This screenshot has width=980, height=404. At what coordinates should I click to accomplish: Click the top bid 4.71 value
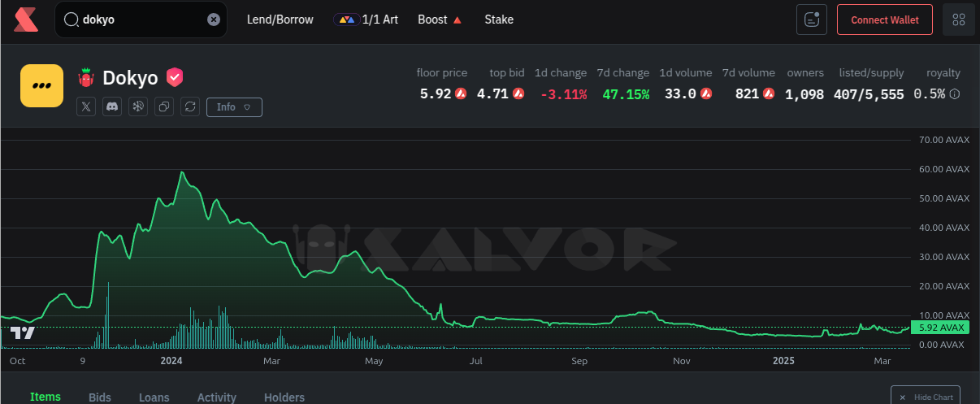492,93
